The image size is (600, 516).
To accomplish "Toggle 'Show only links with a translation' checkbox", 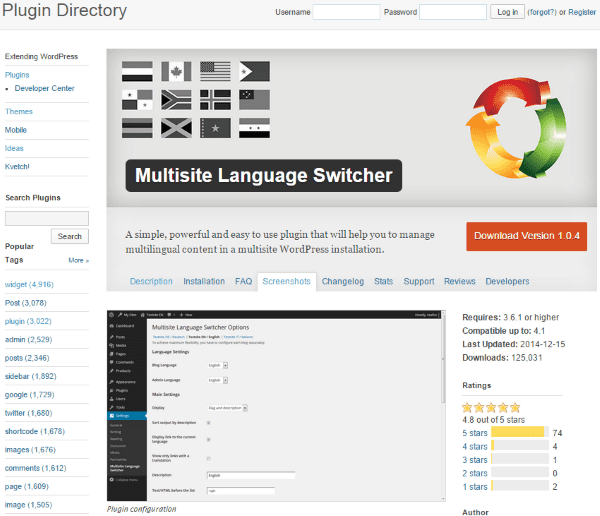I will coord(207,457).
